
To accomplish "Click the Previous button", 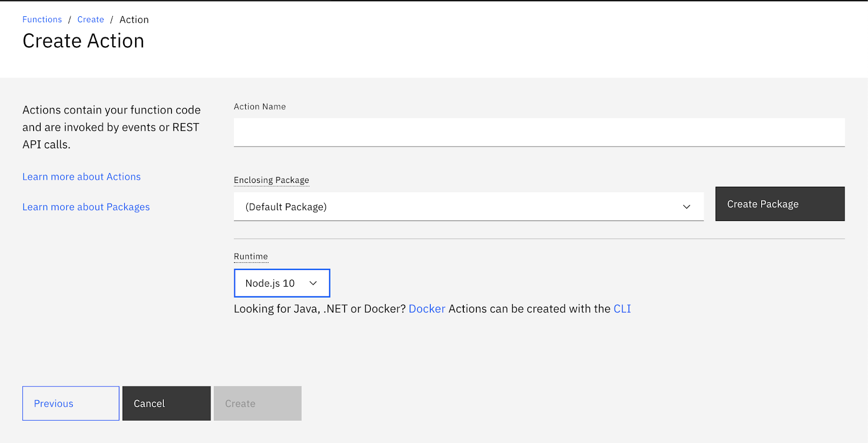I will coord(71,403).
